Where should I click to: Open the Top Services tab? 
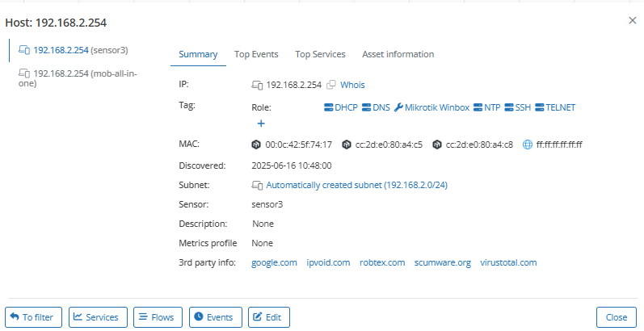tap(320, 54)
